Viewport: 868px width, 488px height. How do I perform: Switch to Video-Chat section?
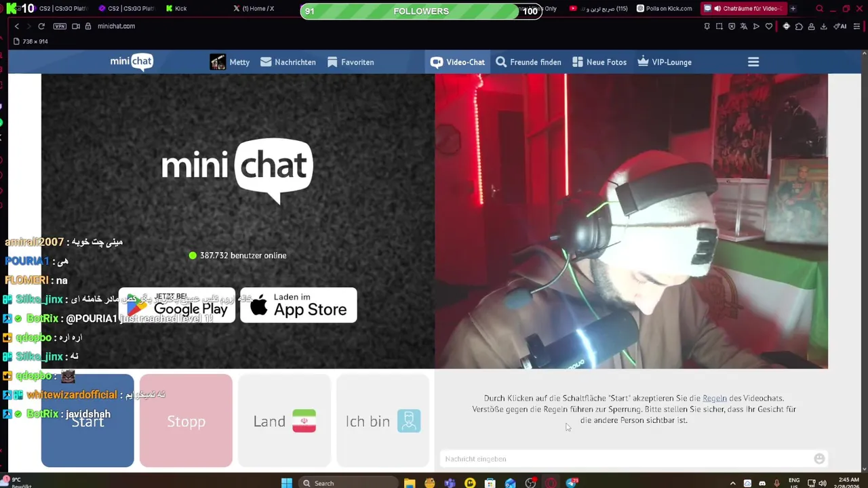point(458,62)
